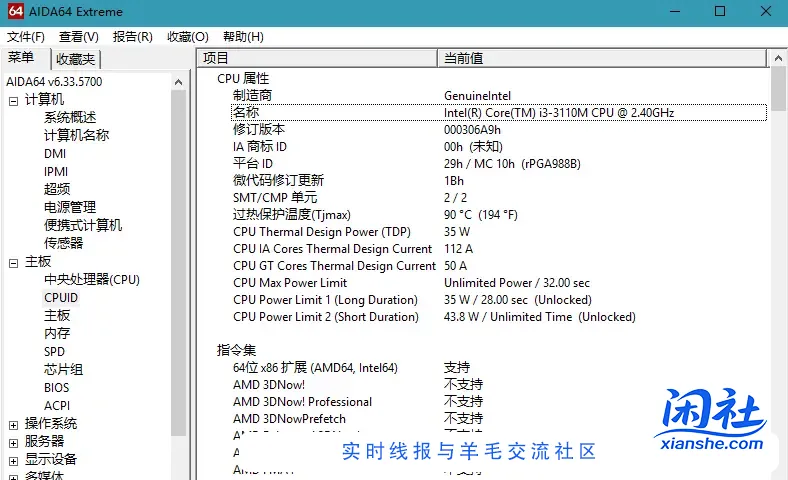Viewport: 788px width, 480px height.
Task: Expand the 操作系统 tree node
Action: (13, 424)
